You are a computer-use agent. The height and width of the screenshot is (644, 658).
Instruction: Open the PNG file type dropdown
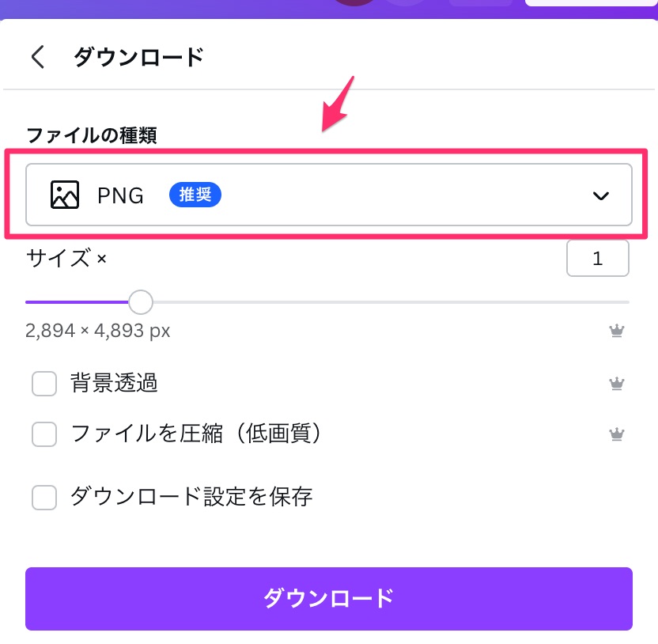(328, 195)
